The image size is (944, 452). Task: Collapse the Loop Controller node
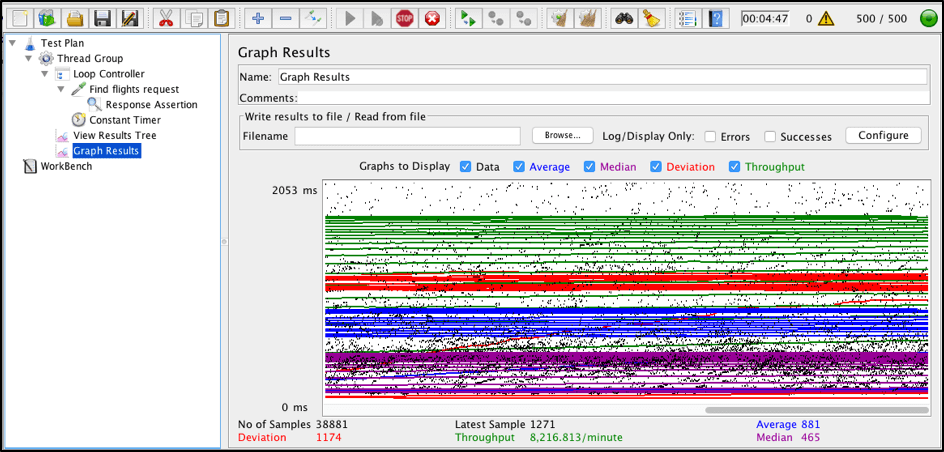(45, 74)
